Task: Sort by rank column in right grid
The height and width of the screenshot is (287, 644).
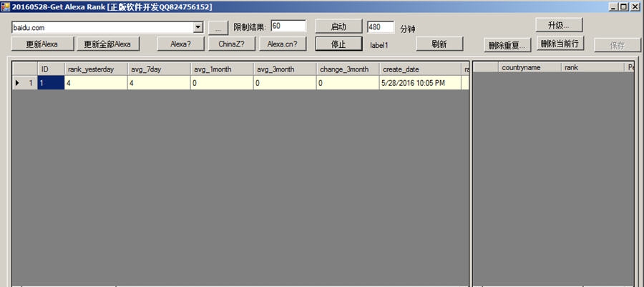Action: tap(592, 67)
